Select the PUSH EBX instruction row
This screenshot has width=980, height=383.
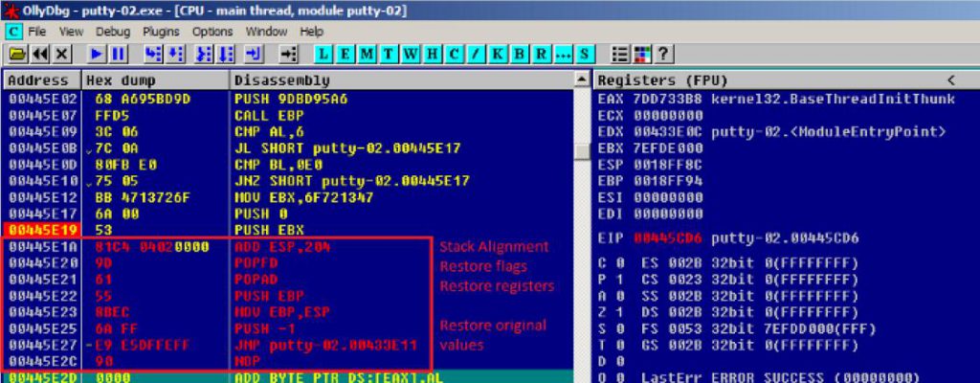pos(288,231)
